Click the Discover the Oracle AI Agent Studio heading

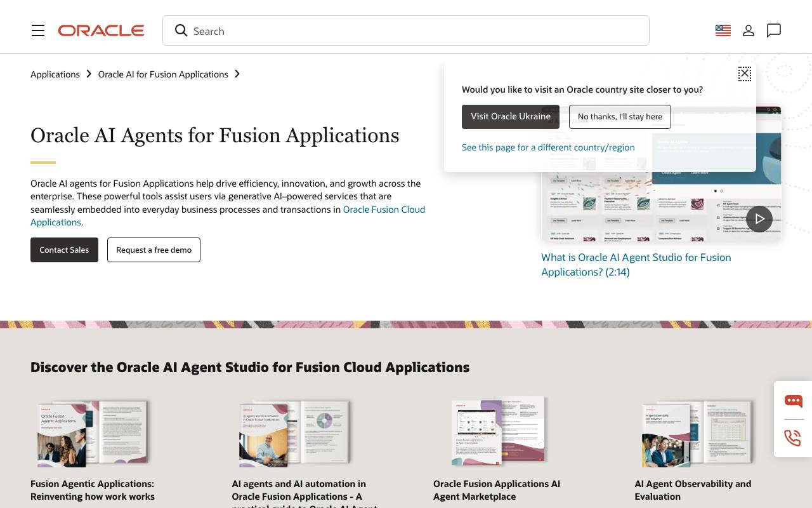click(x=250, y=367)
